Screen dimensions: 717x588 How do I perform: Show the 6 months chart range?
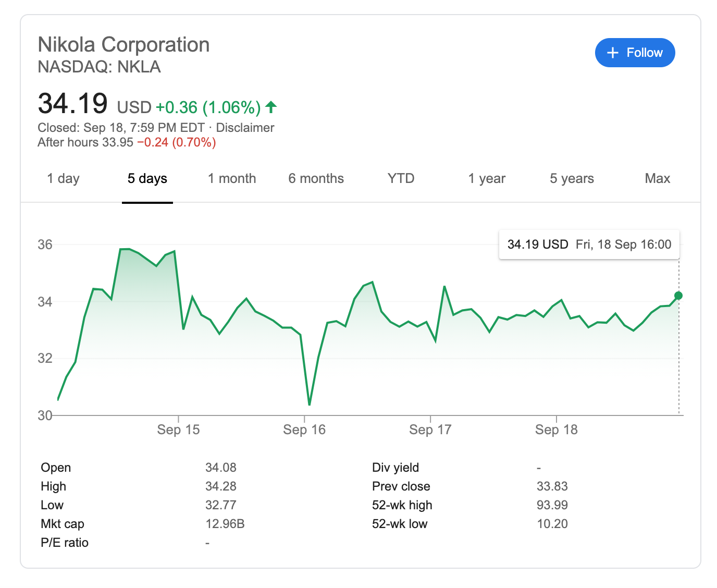(316, 179)
